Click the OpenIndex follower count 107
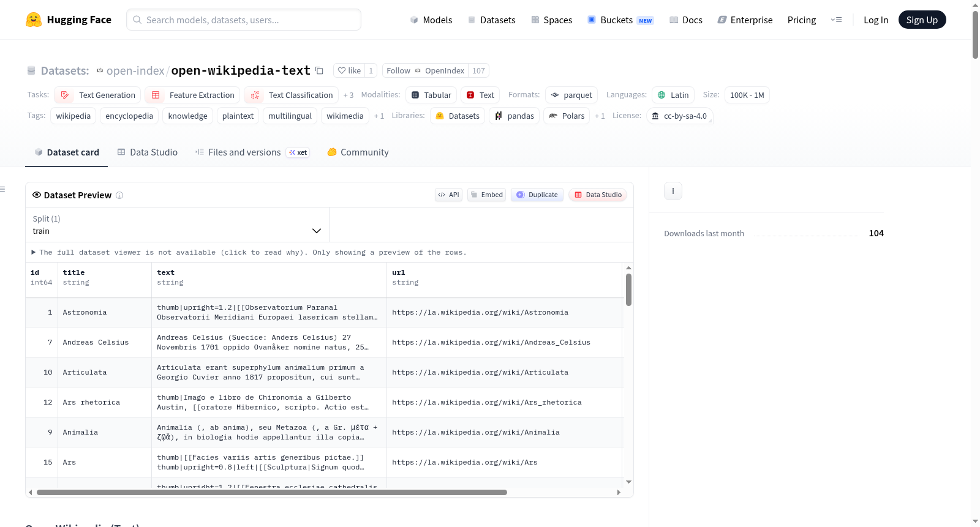The image size is (980, 527). (478, 70)
